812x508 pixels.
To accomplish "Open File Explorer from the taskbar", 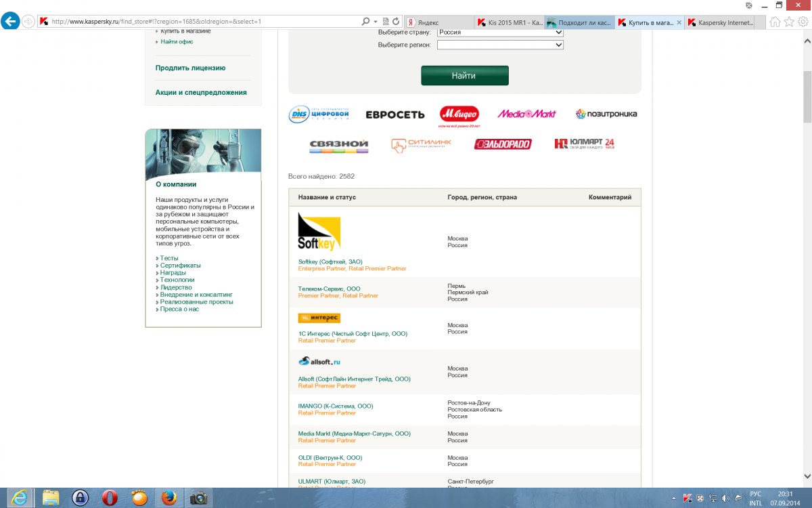I will 51,498.
